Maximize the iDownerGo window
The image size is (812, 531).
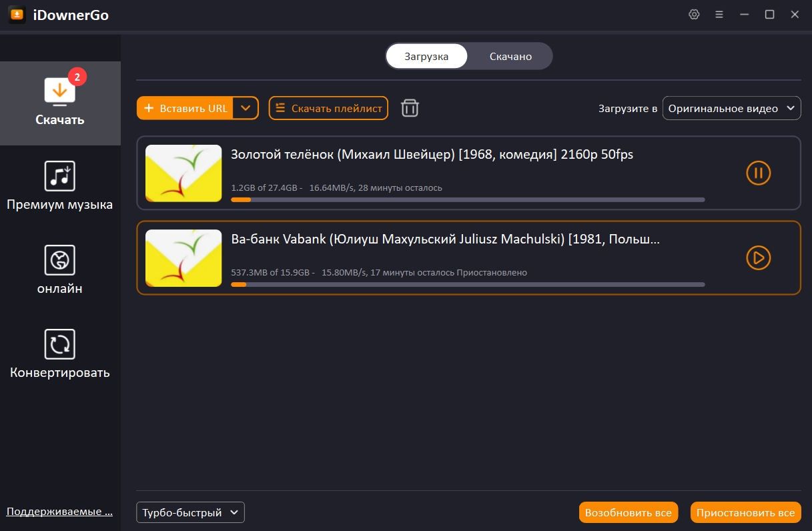tap(769, 15)
